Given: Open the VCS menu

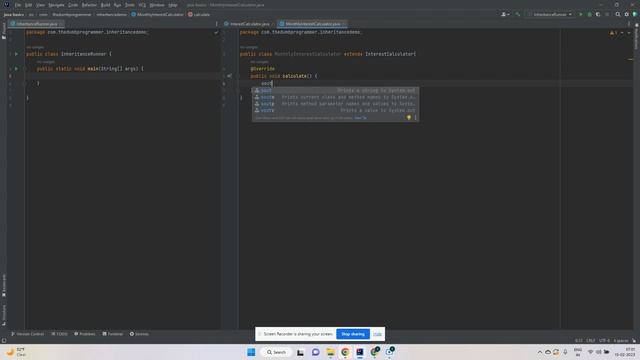Looking at the screenshot, I should [142, 5].
